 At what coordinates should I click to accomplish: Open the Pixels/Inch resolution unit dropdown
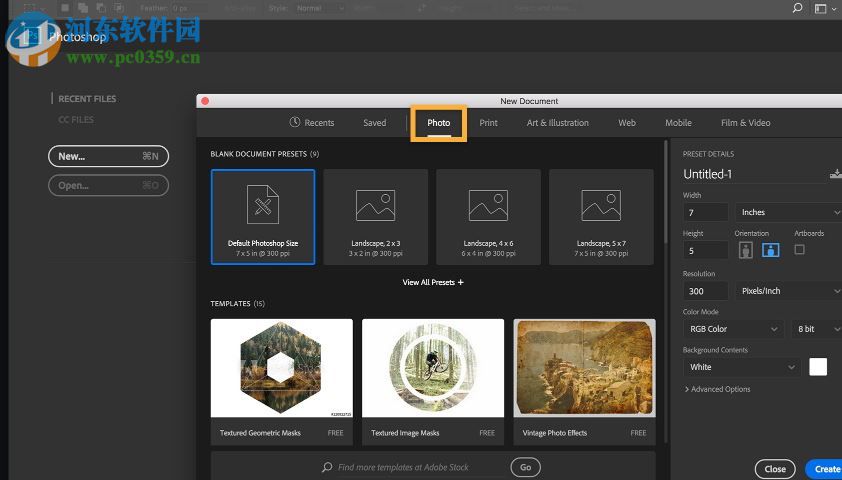[788, 291]
